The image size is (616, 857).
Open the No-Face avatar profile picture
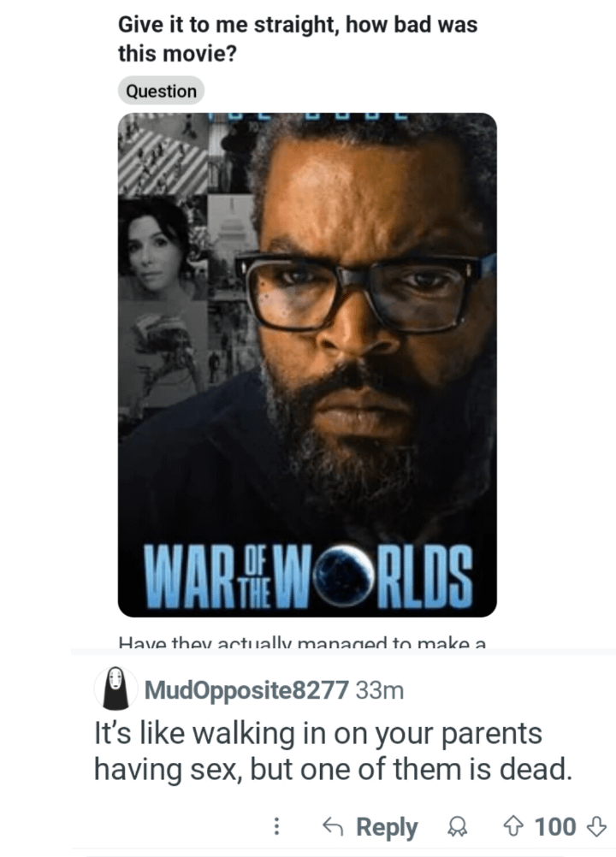click(x=115, y=689)
